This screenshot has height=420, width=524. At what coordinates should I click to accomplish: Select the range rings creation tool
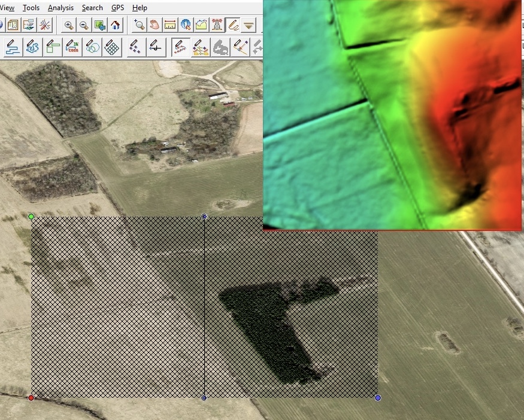pos(92,47)
